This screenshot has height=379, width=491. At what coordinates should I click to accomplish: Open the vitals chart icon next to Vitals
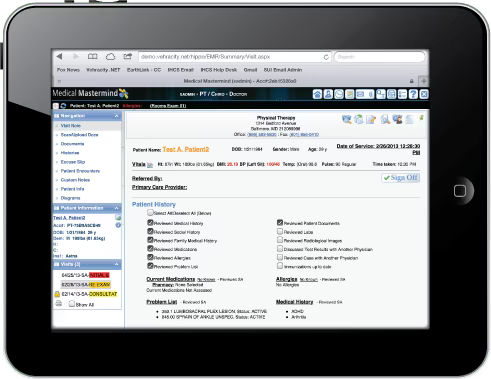(150, 165)
